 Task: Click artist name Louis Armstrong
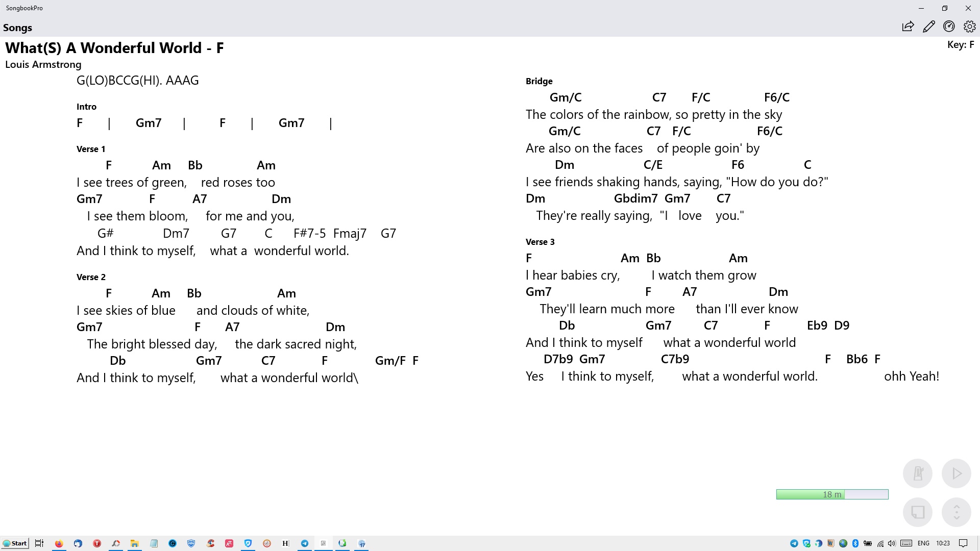[43, 64]
